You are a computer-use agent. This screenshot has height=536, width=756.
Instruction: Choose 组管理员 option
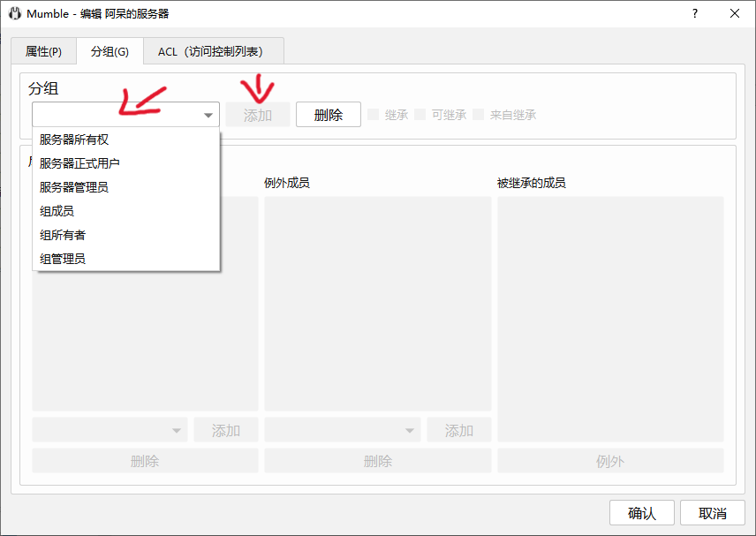point(63,259)
